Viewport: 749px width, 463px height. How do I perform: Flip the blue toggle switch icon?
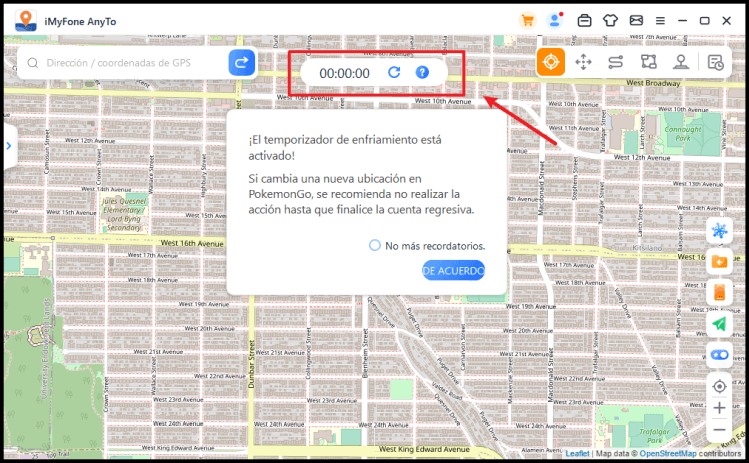[x=719, y=355]
